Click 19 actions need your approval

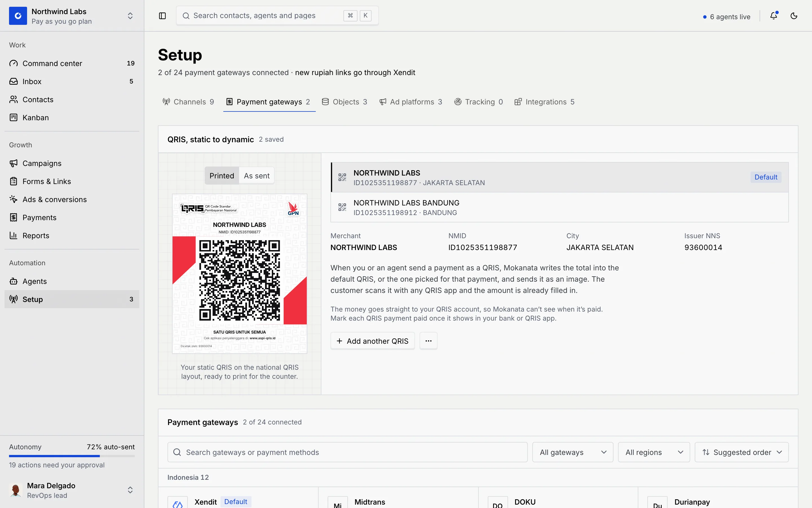pos(57,465)
